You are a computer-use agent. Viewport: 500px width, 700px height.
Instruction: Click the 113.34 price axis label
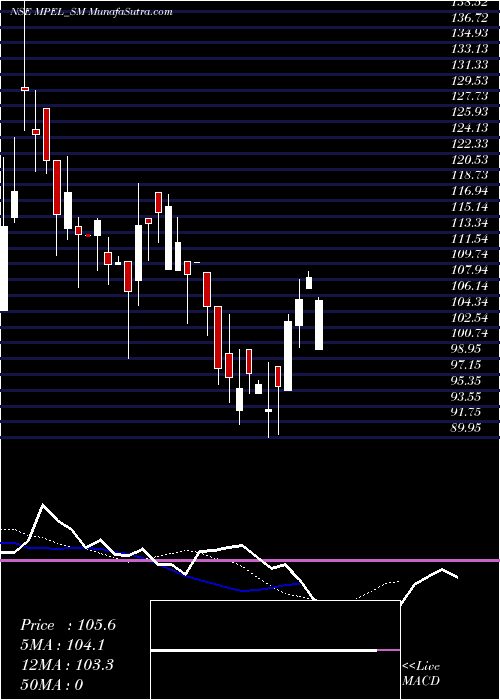pos(469,223)
